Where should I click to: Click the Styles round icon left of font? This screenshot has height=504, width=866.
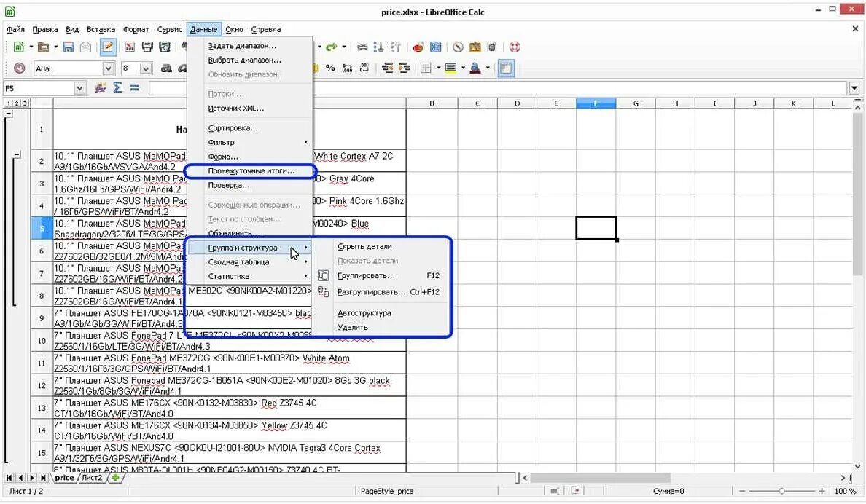pos(20,68)
